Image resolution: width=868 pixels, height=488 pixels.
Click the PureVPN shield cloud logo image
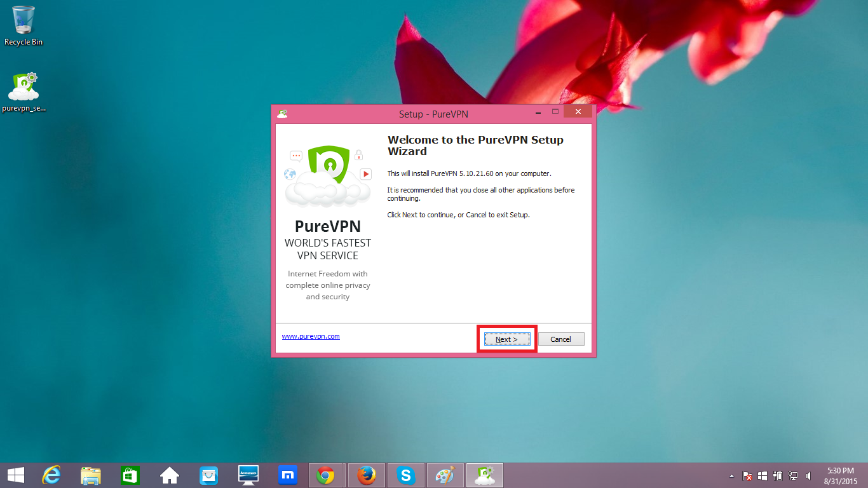(x=328, y=176)
